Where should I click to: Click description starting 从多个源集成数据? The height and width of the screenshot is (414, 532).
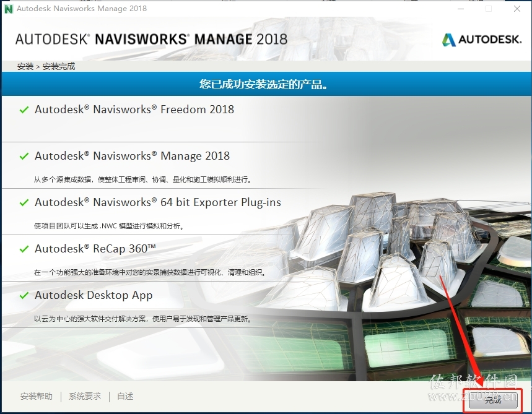click(x=143, y=179)
